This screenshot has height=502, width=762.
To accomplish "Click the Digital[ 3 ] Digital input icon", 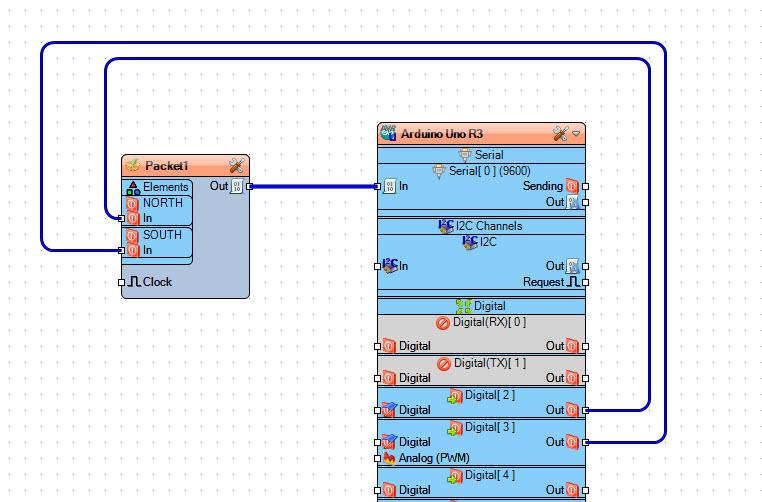I will (x=389, y=442).
